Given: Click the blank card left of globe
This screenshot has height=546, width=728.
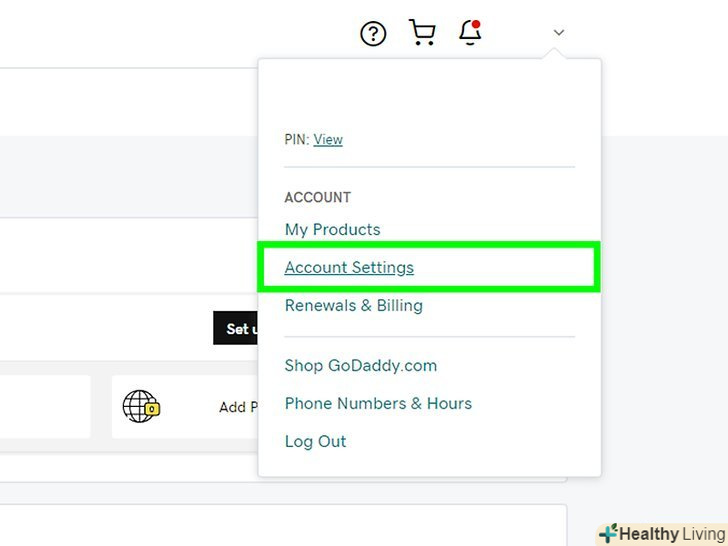Looking at the screenshot, I should coord(45,407).
